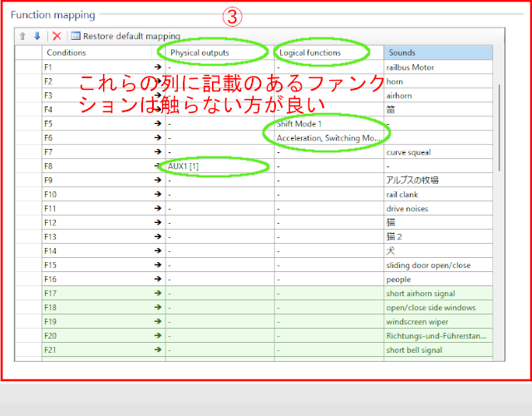
Task: Click the arrow icon in F1 row
Action: pos(158,67)
